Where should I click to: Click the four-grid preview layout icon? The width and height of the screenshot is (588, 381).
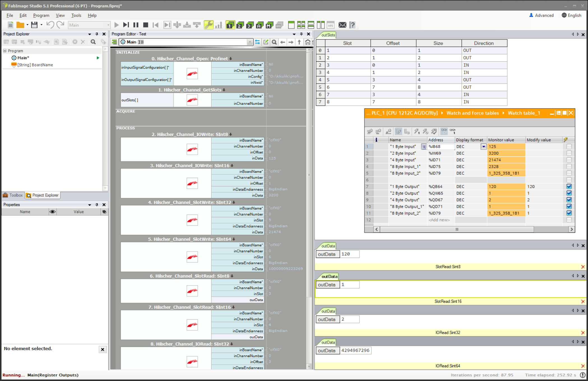(301, 25)
